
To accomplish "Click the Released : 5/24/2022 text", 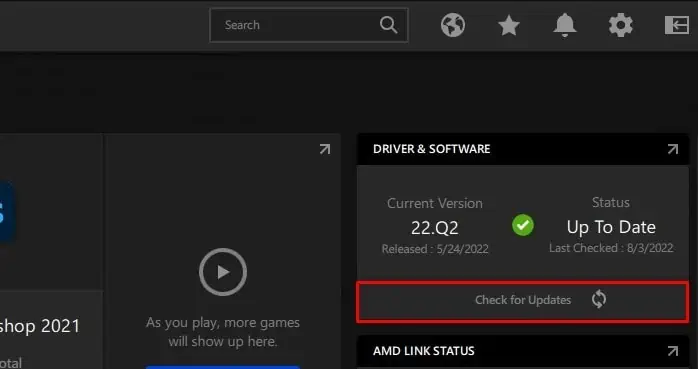I will [x=435, y=248].
